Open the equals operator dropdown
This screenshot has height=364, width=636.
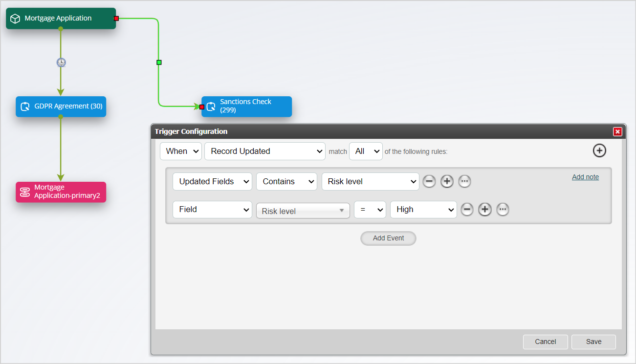pyautogui.click(x=370, y=210)
